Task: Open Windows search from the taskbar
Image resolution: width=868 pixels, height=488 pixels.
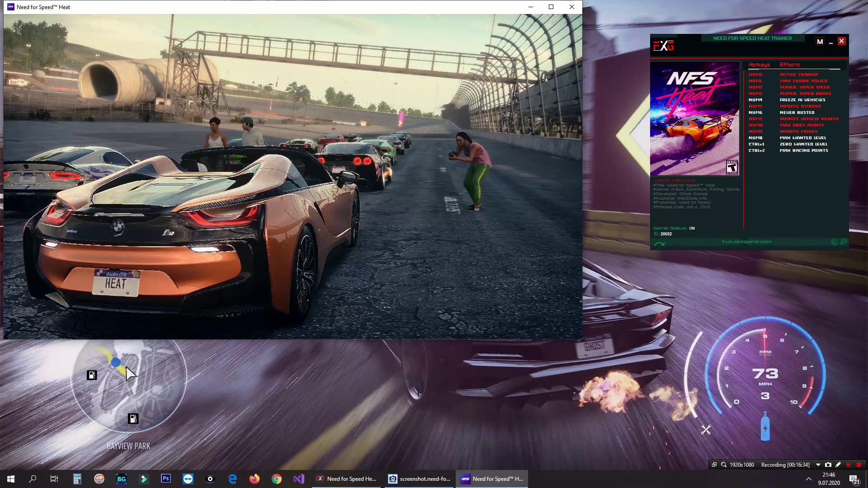Action: tap(33, 479)
